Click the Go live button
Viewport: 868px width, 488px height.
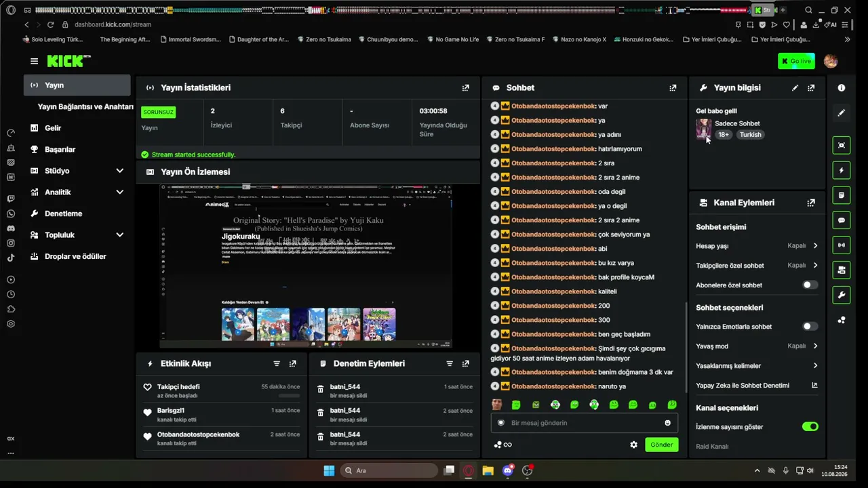click(796, 61)
